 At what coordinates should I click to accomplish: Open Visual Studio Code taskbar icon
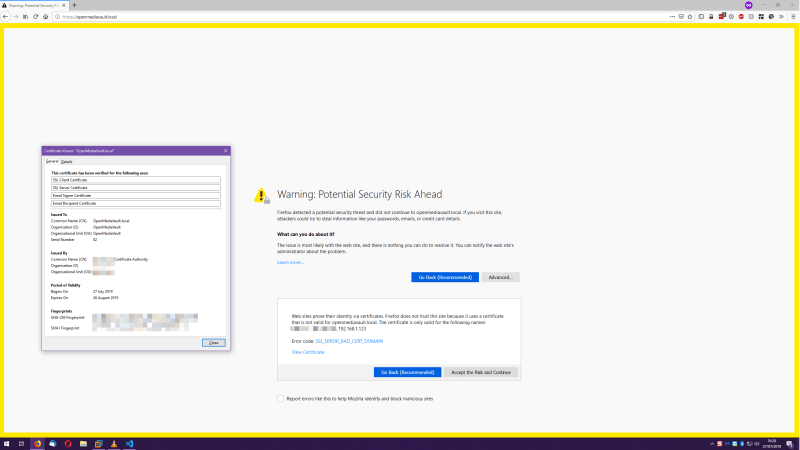click(129, 444)
